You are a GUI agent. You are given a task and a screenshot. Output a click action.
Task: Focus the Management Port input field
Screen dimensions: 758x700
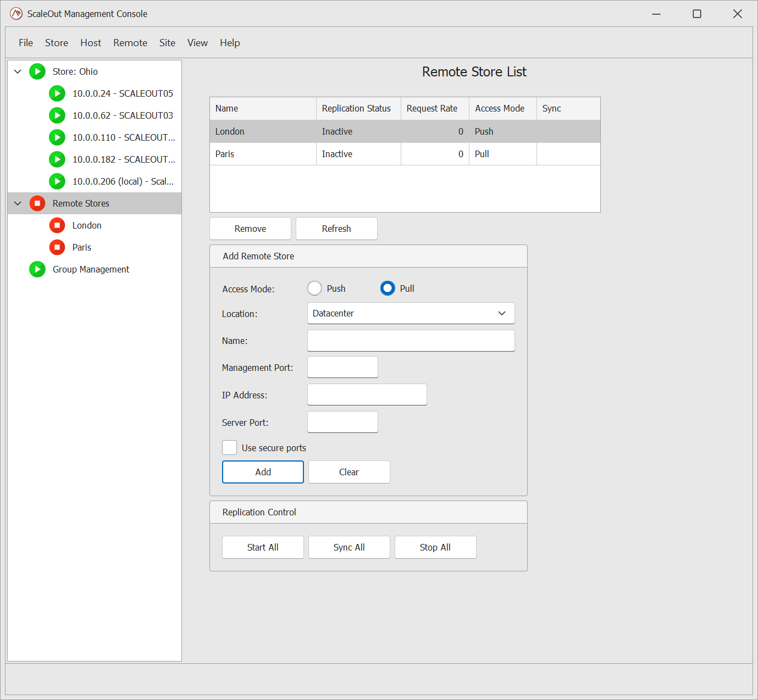342,367
